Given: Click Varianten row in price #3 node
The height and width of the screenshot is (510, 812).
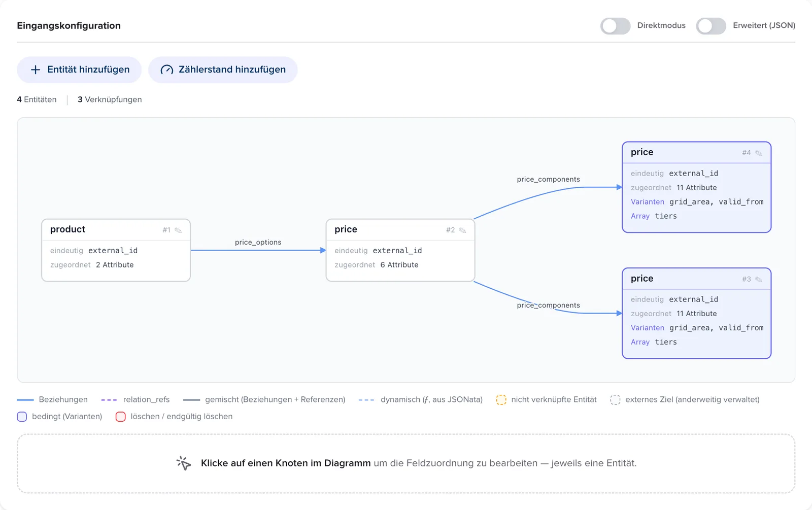Looking at the screenshot, I should (x=697, y=328).
